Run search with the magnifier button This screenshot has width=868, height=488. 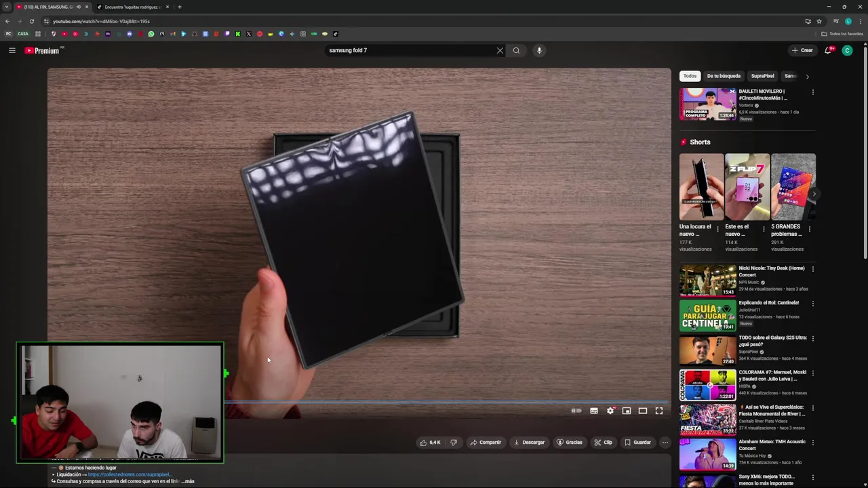[516, 50]
